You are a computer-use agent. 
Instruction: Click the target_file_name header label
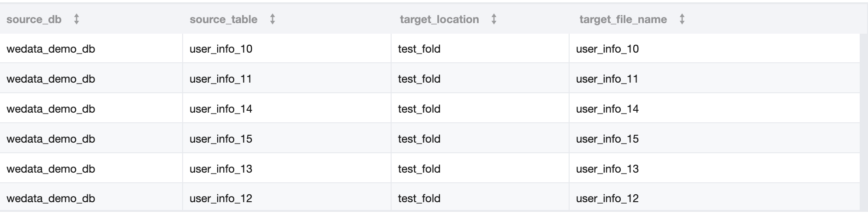click(623, 19)
